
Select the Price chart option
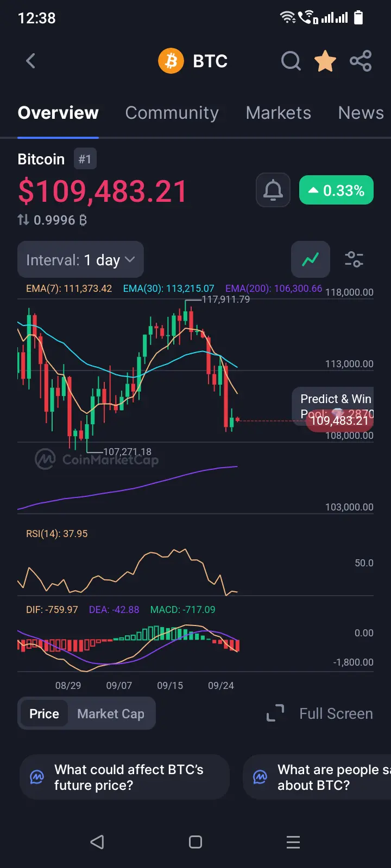tap(44, 713)
